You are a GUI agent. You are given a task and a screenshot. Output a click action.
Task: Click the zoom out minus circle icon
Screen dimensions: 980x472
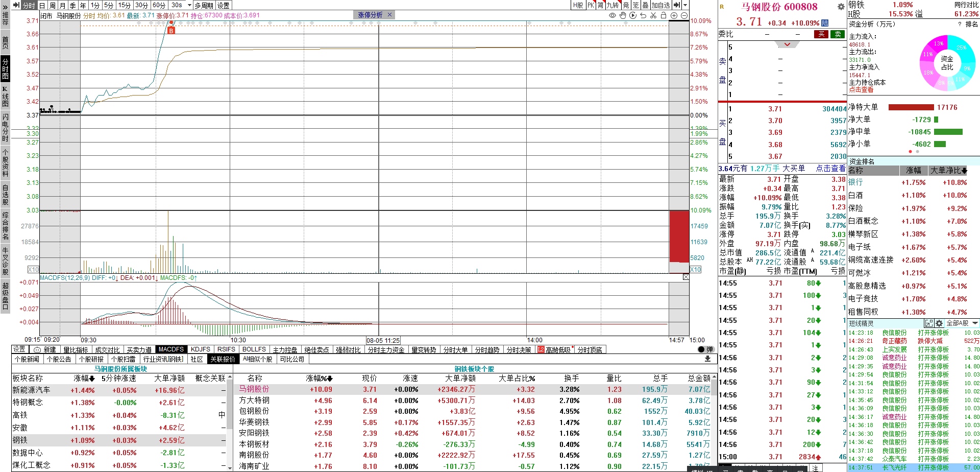tap(684, 16)
